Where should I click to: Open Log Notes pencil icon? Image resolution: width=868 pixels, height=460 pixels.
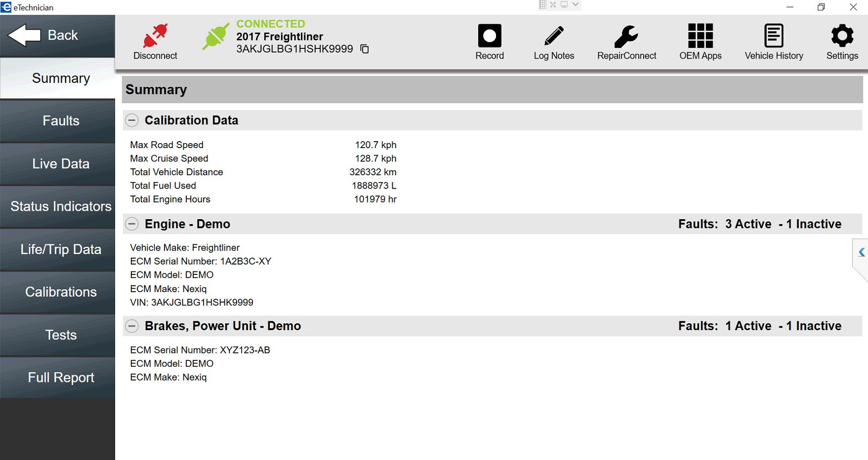[x=553, y=36]
